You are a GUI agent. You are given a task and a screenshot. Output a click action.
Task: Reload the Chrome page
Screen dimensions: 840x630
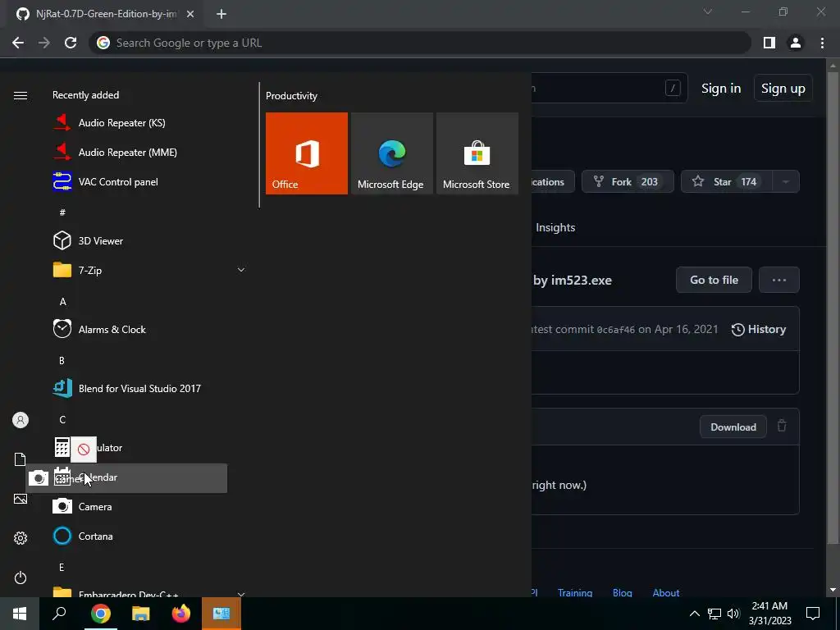coord(71,43)
